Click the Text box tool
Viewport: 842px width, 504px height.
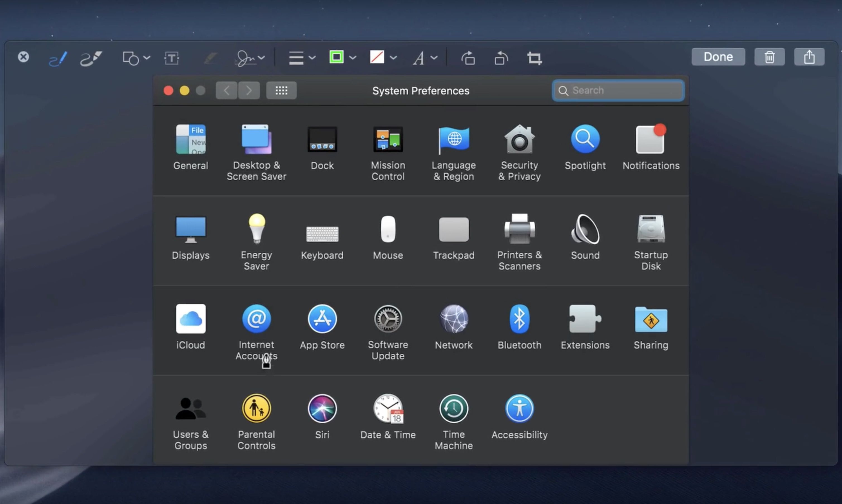coord(172,58)
